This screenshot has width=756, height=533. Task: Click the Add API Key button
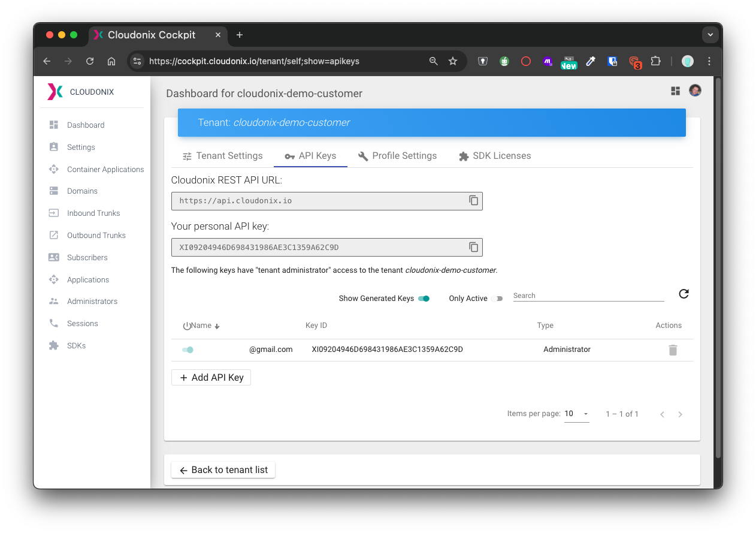(x=211, y=378)
